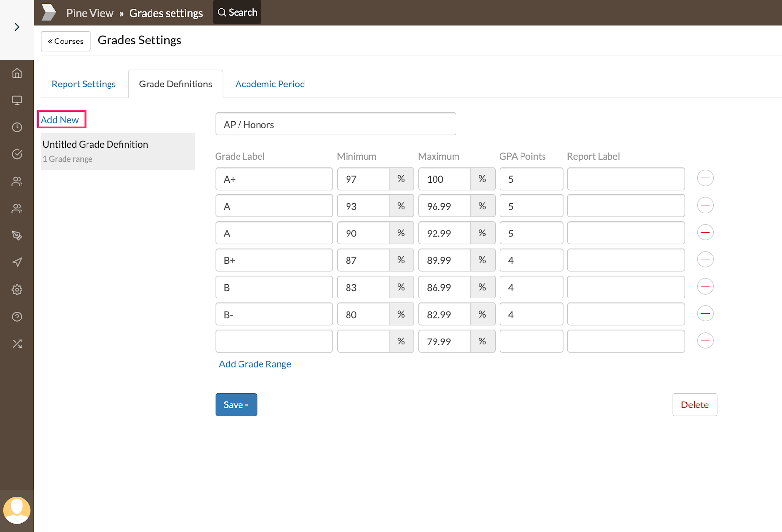Open the monitor icon in the sidebar
The image size is (782, 532).
(17, 100)
